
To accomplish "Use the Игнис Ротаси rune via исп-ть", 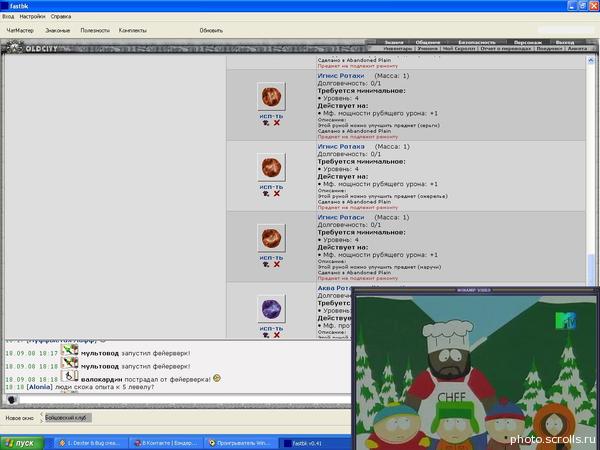I will 271,258.
